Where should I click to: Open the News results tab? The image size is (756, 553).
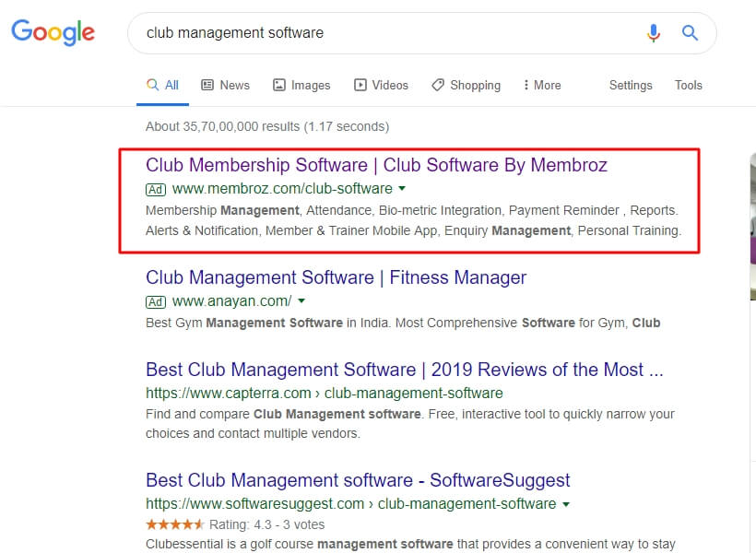225,86
